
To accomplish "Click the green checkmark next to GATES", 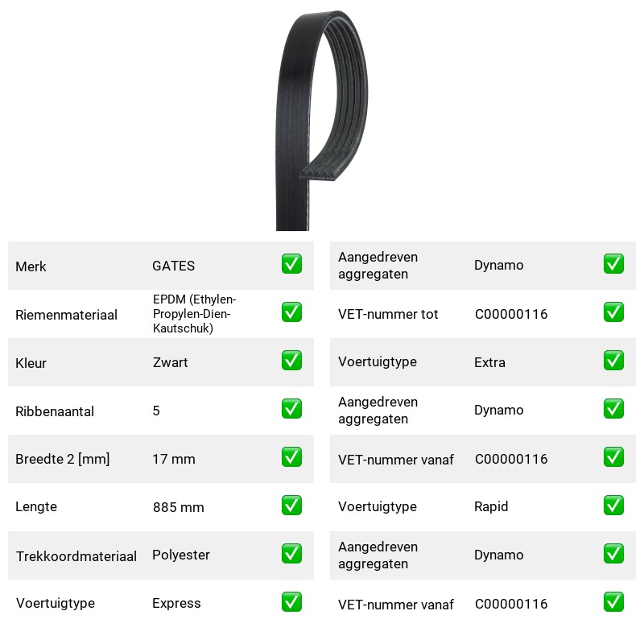I will [x=291, y=264].
